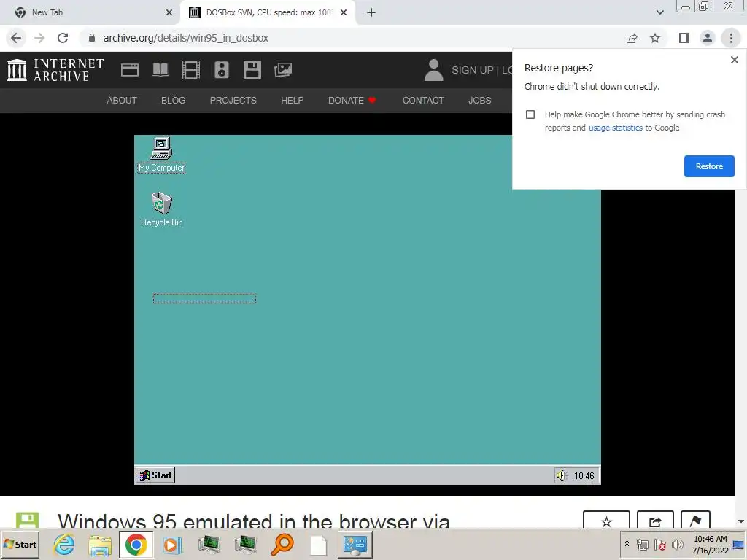747x560 pixels.
Task: Open the usage statistics link
Action: [x=616, y=128]
